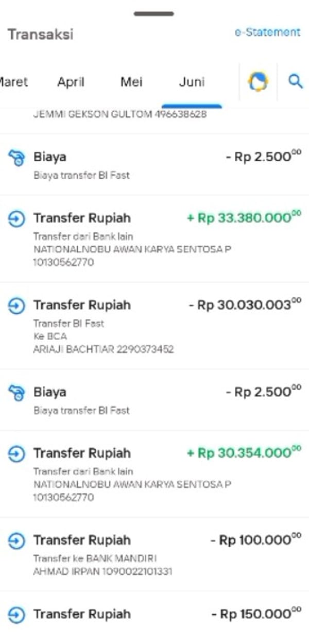Tap the Biaya fee icon above Rp 33.380.000
Viewport: 309px width, 644px height.
16,157
